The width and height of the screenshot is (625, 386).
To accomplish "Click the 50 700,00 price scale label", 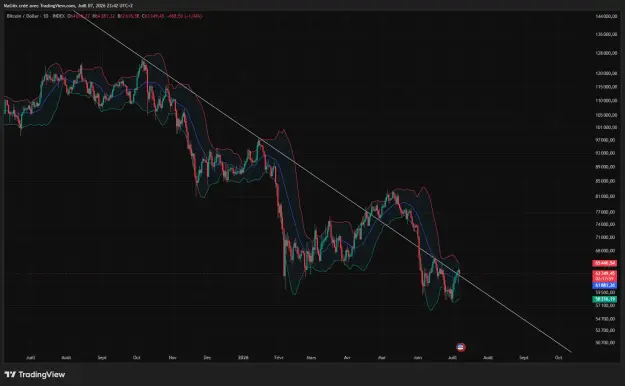I will coord(606,343).
